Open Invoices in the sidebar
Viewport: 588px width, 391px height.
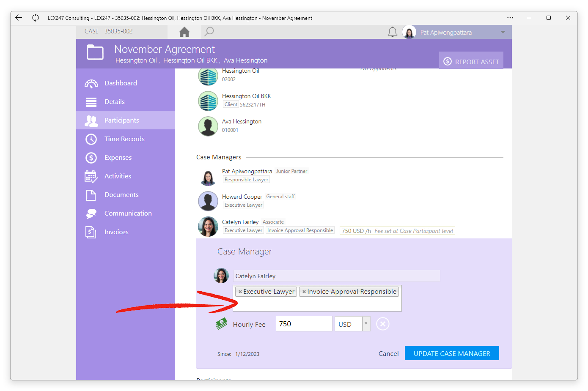126,232
